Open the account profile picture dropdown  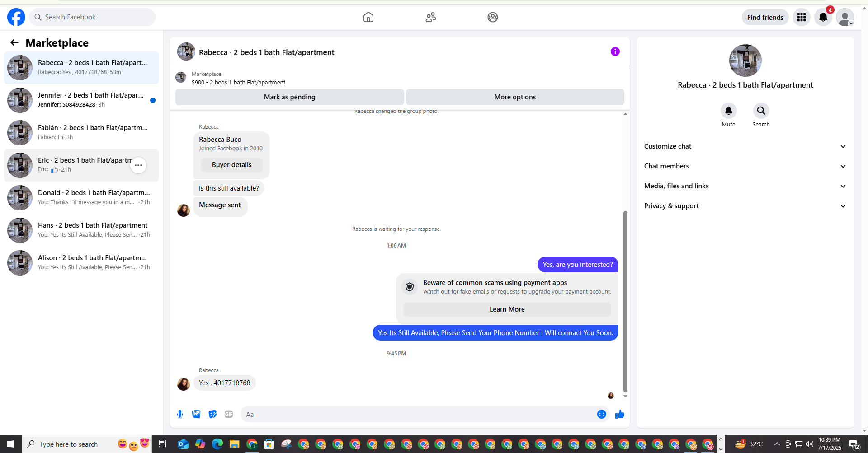click(x=845, y=17)
